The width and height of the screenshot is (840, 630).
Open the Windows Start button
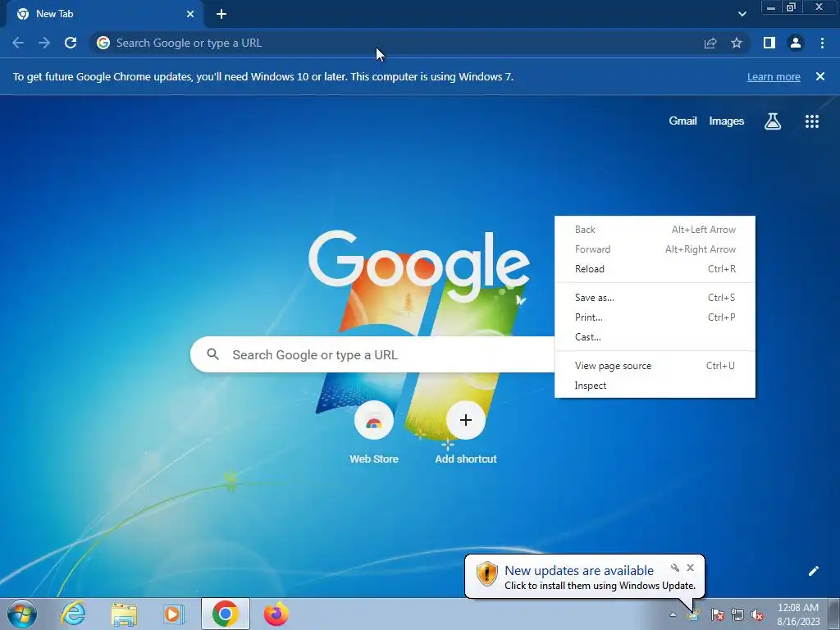tap(22, 614)
